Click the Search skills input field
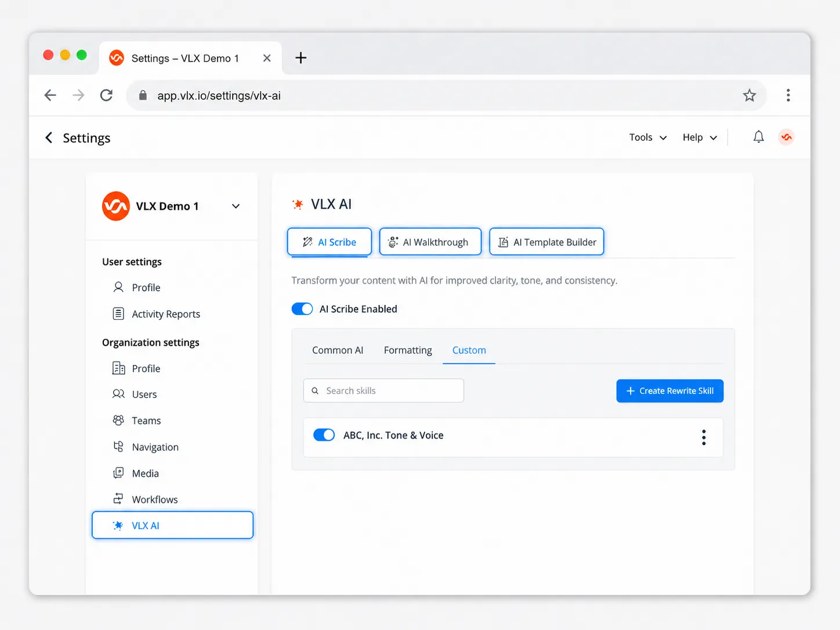Screen dimensions: 840x630 click(383, 390)
